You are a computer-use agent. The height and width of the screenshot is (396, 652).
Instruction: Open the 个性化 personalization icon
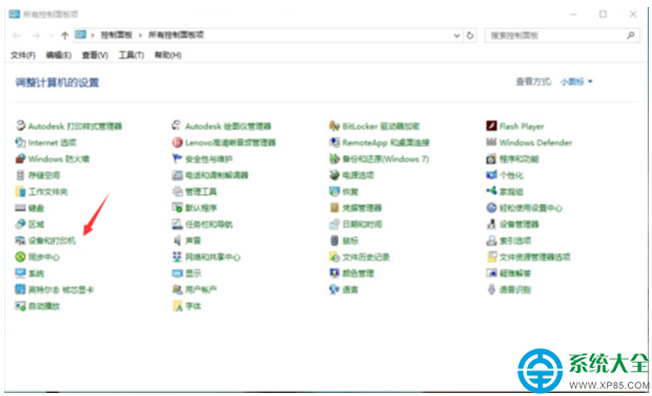pyautogui.click(x=491, y=175)
